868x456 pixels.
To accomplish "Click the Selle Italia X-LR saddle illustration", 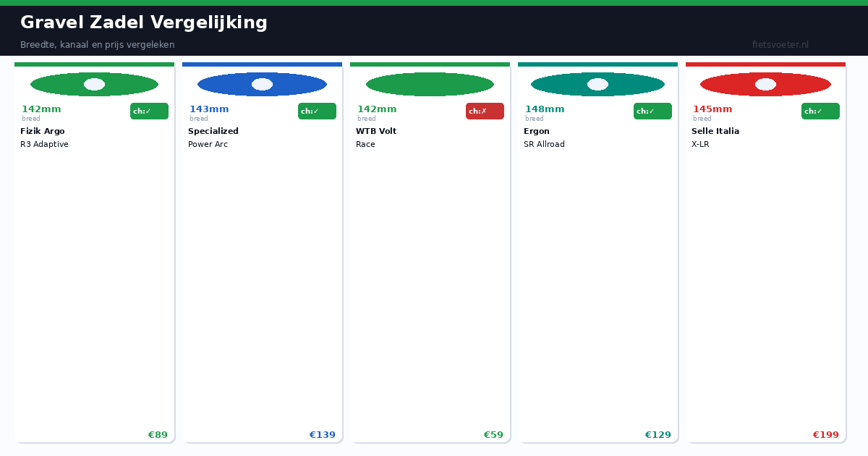I will (x=765, y=84).
